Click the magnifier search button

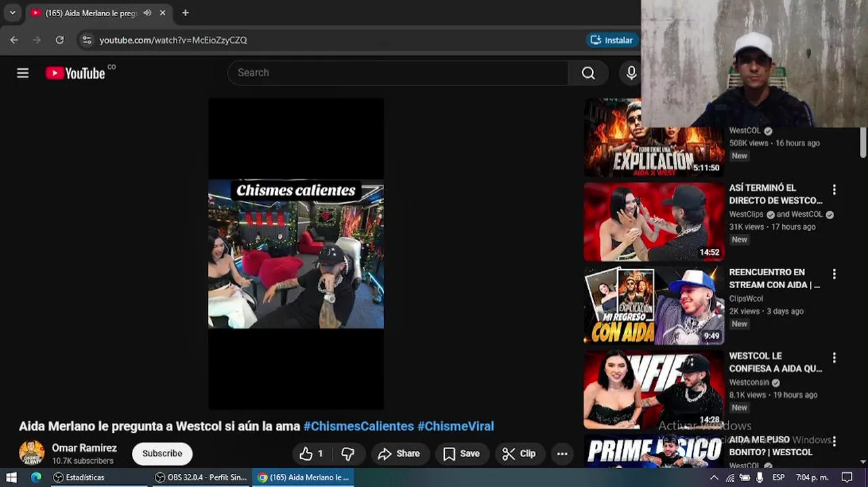coord(588,73)
